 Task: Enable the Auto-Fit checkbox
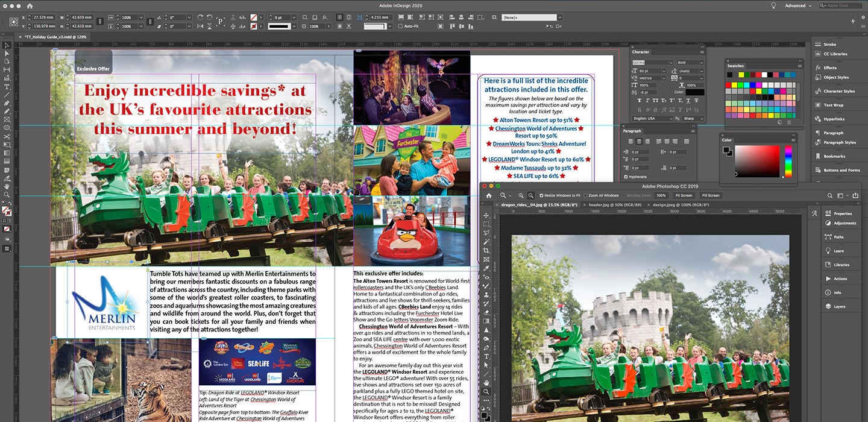pyautogui.click(x=401, y=27)
